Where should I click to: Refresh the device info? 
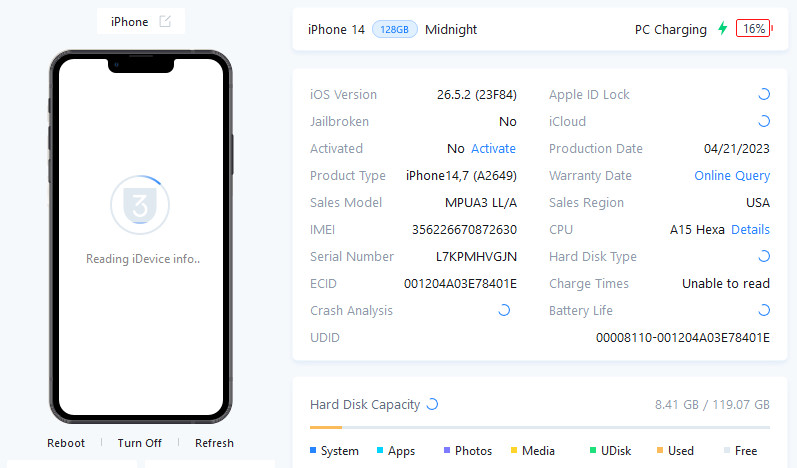click(214, 443)
